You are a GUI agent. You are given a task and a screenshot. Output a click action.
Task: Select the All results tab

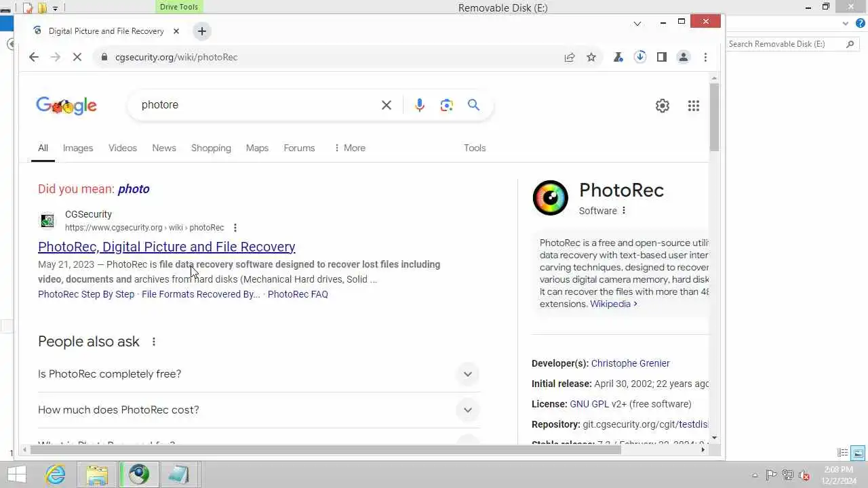(x=43, y=148)
